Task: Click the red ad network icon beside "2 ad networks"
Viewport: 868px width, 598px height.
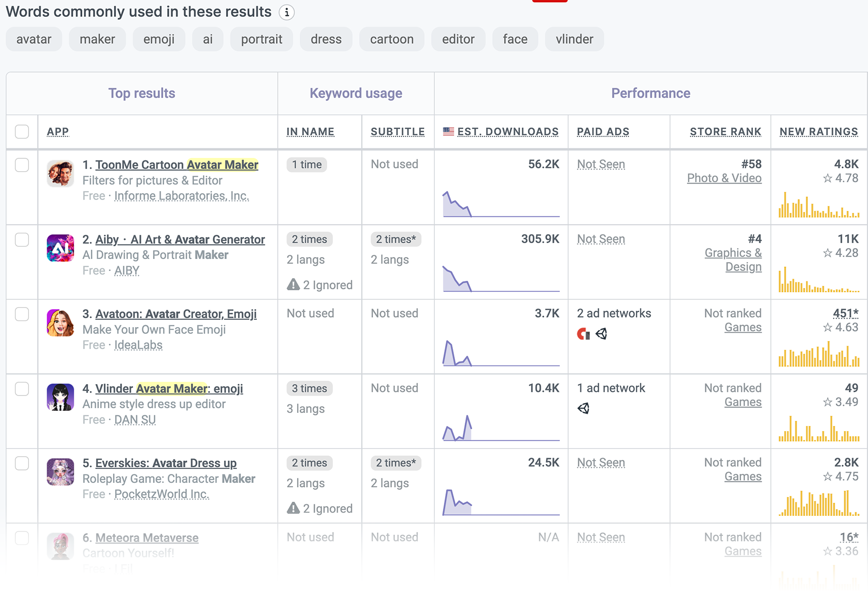Action: click(x=582, y=334)
